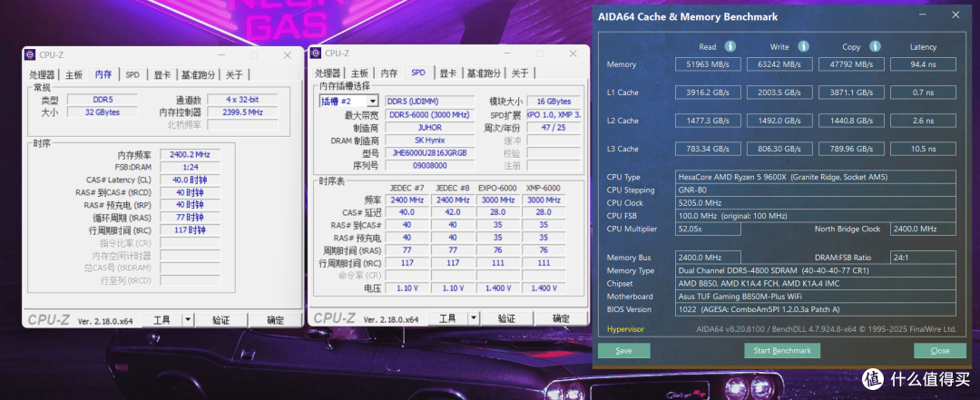Image resolution: width=980 pixels, height=400 pixels.
Task: Click DRAM 制造商 value SK Hynix
Action: click(429, 141)
